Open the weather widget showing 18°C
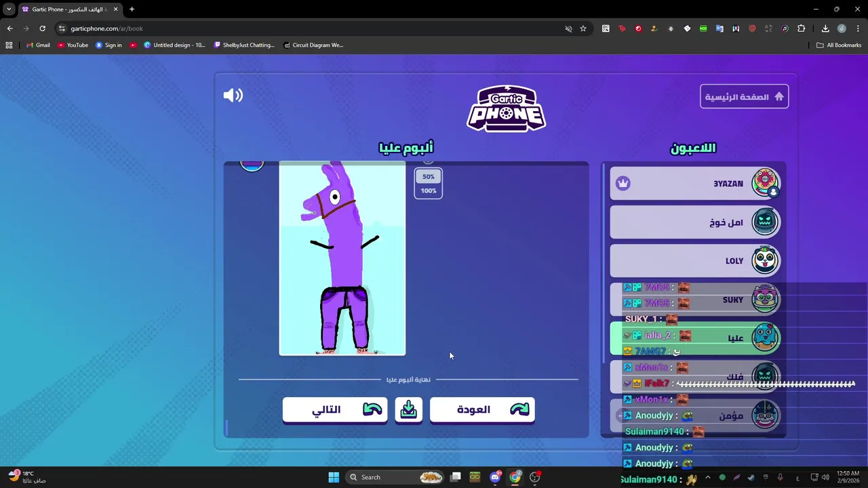Viewport: 868px width, 488px height. [x=27, y=477]
